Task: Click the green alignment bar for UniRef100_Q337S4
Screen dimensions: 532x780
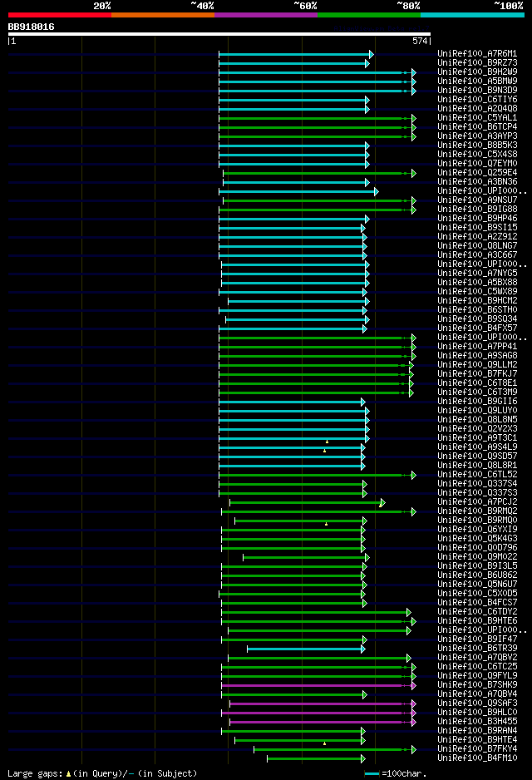Action: 293,485
